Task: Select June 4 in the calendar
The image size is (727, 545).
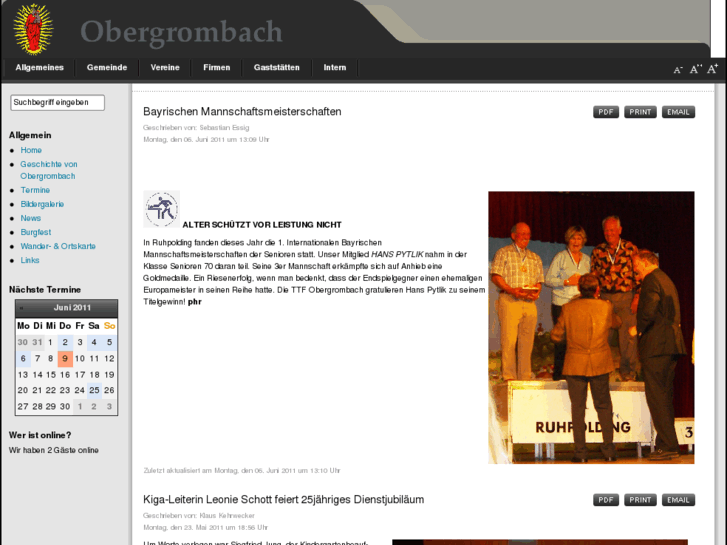Action: [x=94, y=342]
